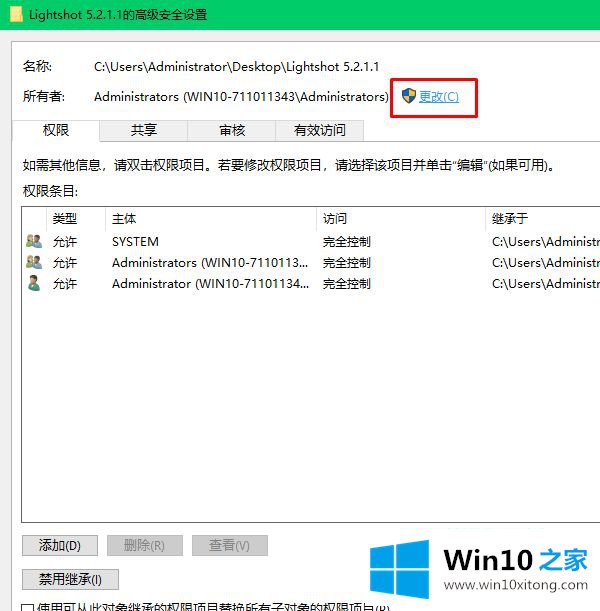Click the group icon in Administrators row
Viewport: 600px width, 611px height.
(x=34, y=262)
